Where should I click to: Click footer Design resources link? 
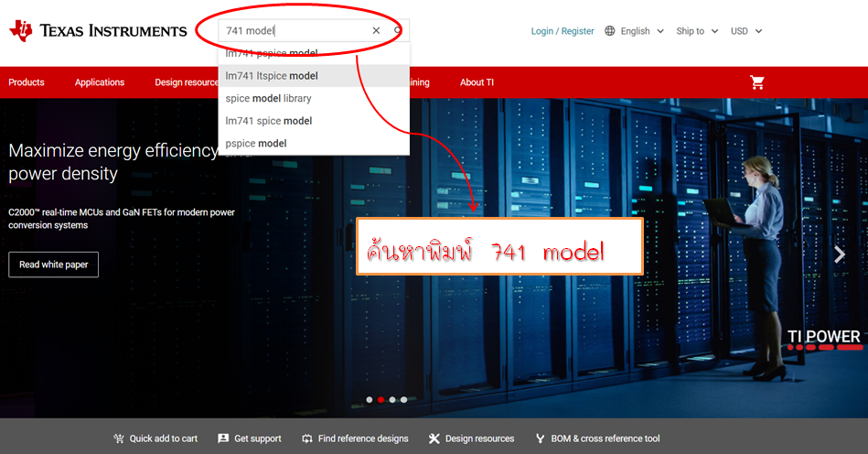point(480,438)
